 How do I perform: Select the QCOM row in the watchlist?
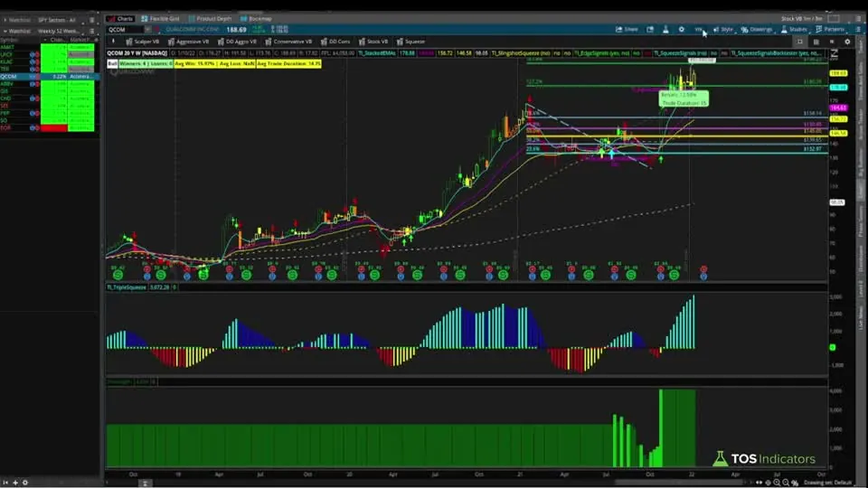click(x=50, y=76)
